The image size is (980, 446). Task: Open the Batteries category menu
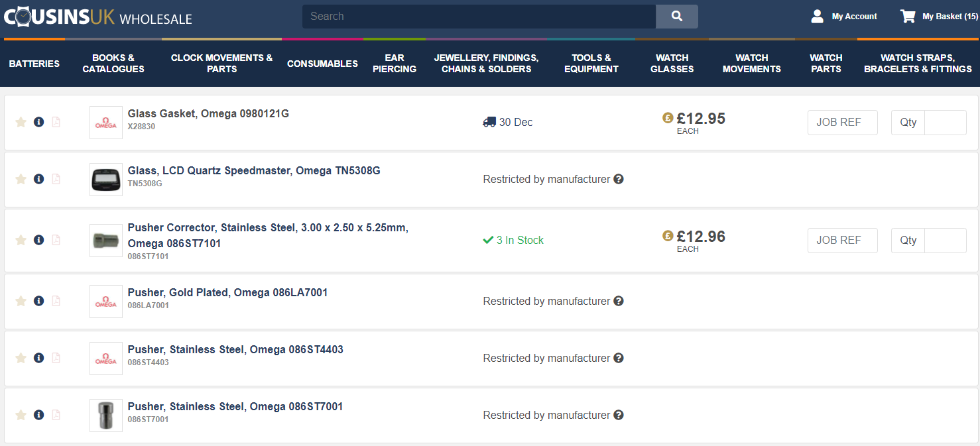[x=34, y=64]
